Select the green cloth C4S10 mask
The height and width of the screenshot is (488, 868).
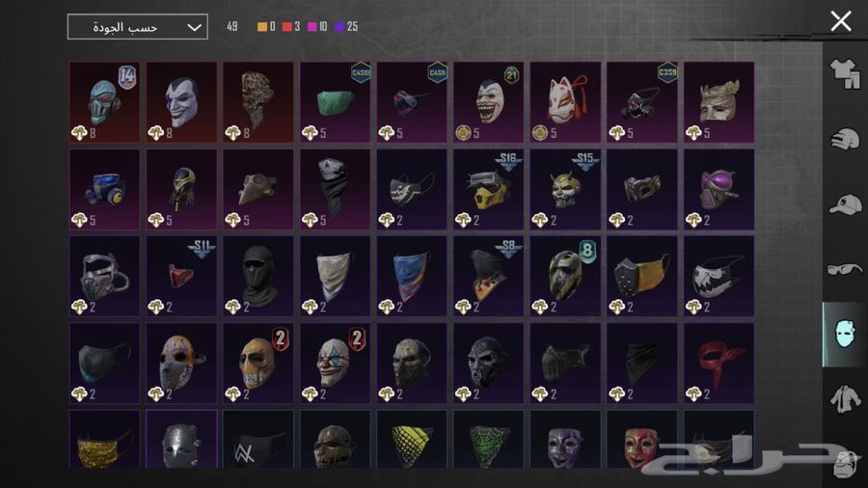[335, 102]
